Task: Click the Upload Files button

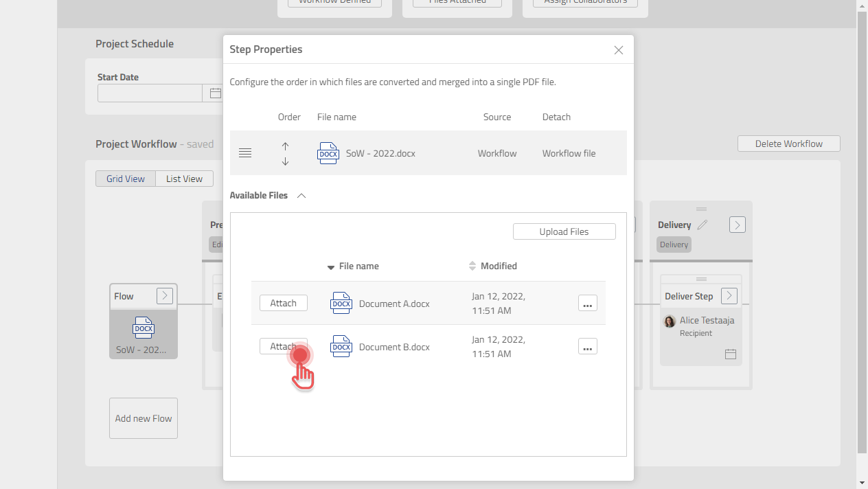Action: pos(564,231)
